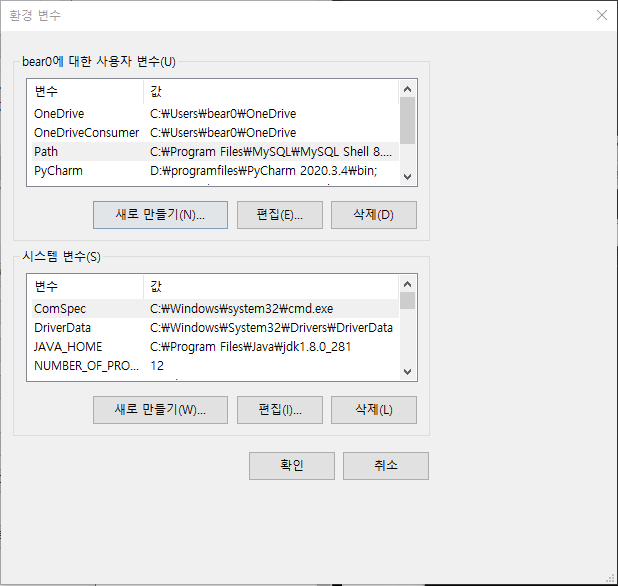Sort system variables by 변수 column header

86,286
